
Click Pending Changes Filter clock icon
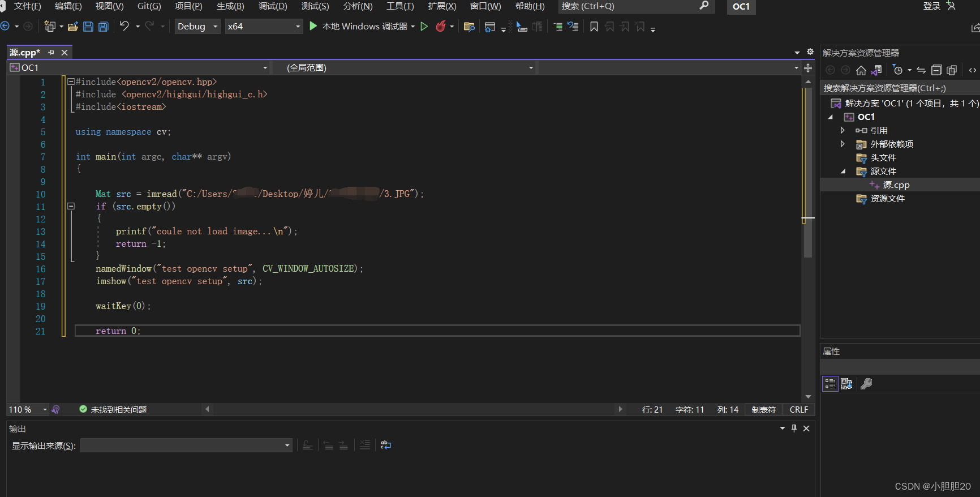pyautogui.click(x=898, y=70)
